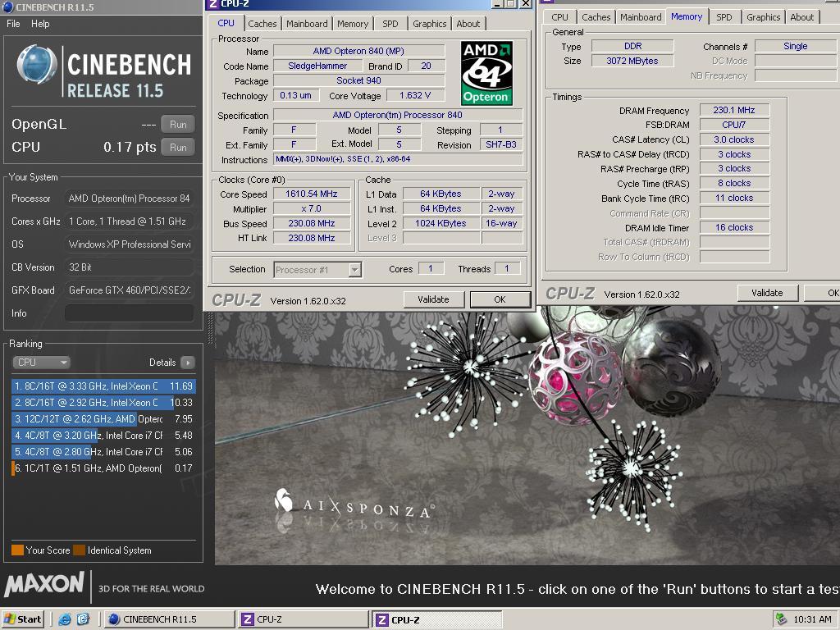The height and width of the screenshot is (630, 840).
Task: Select ranking entry 6 AMD Opteron 1C/1T
Action: point(103,468)
